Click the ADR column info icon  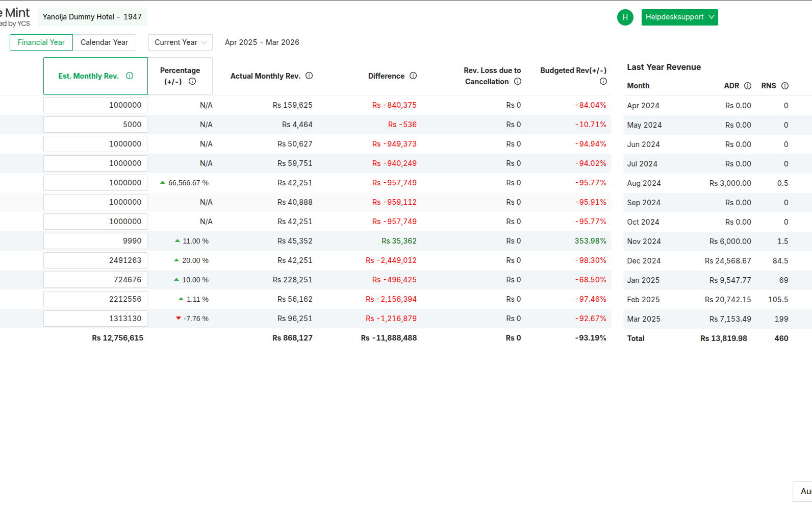click(x=748, y=86)
